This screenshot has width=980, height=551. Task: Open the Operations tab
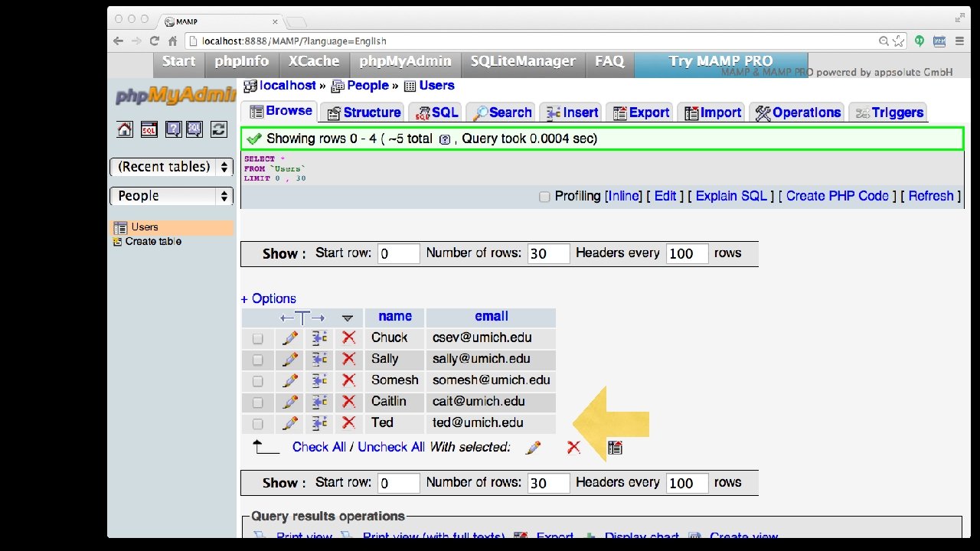point(797,112)
